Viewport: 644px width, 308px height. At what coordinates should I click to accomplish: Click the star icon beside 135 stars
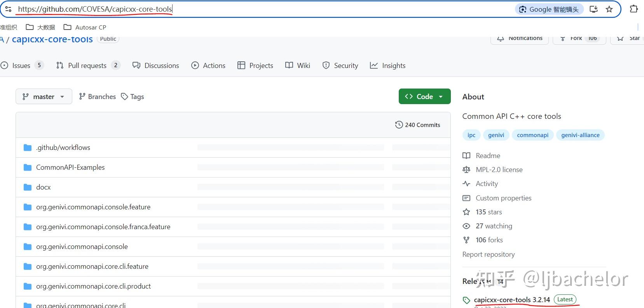pyautogui.click(x=466, y=212)
